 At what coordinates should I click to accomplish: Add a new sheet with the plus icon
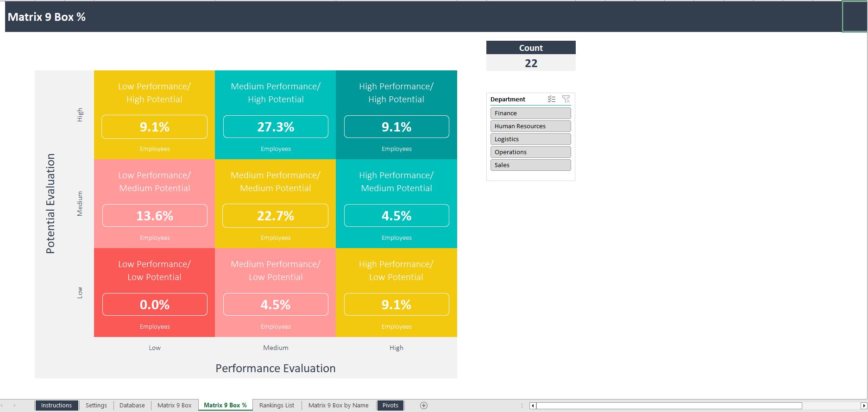click(423, 406)
